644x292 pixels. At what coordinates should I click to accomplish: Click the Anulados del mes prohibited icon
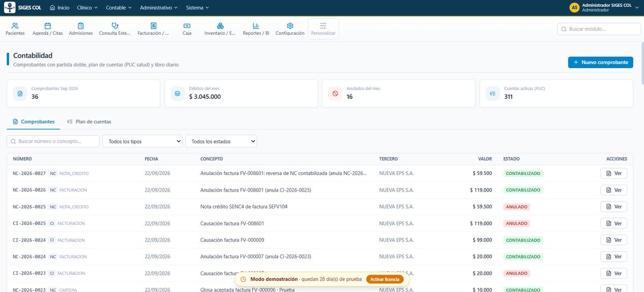(335, 93)
